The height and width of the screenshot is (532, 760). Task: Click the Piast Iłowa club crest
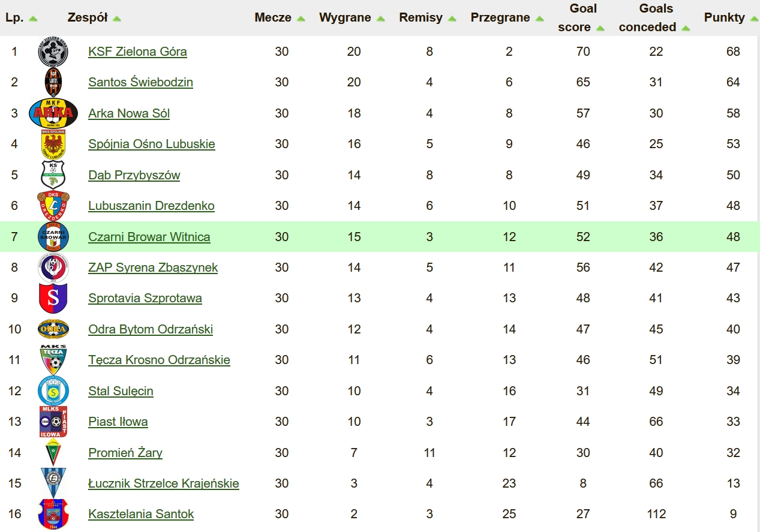point(53,422)
